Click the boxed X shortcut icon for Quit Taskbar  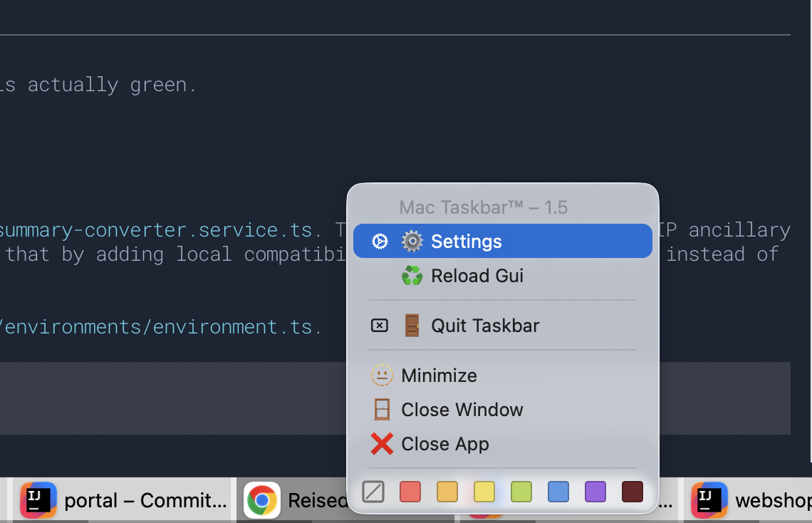(x=380, y=326)
